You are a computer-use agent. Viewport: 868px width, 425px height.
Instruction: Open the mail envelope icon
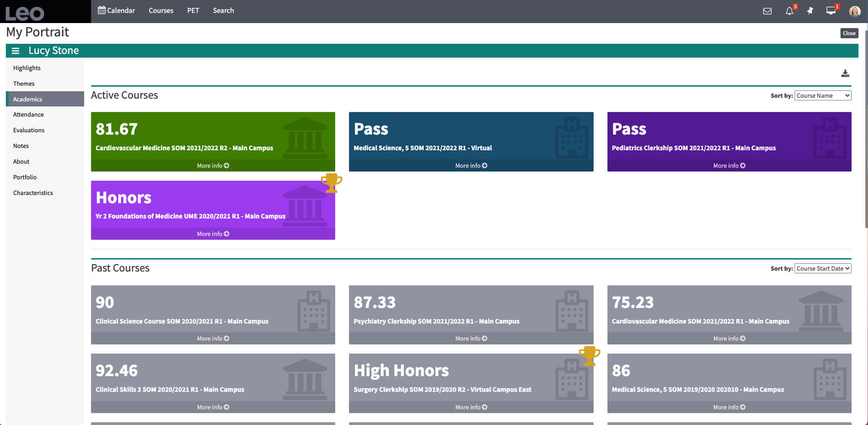[767, 11]
